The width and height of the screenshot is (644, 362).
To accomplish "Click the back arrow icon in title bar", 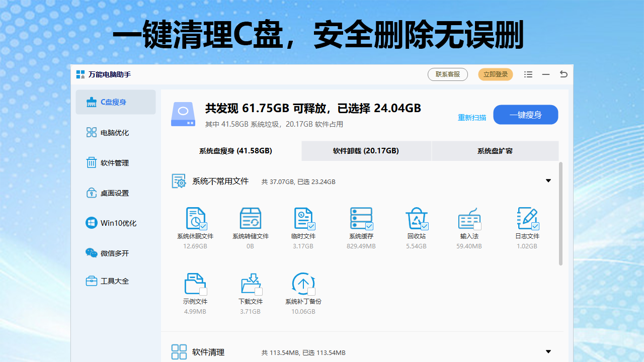I will (x=563, y=74).
